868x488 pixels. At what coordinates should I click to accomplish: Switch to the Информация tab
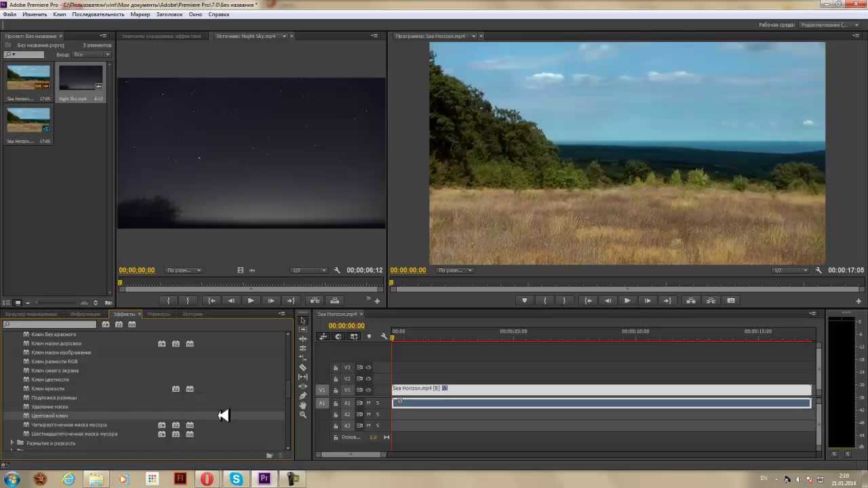coord(85,314)
